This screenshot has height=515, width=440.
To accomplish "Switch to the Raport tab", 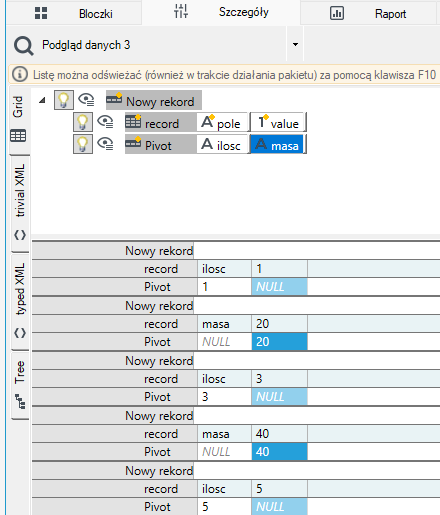I will point(368,13).
